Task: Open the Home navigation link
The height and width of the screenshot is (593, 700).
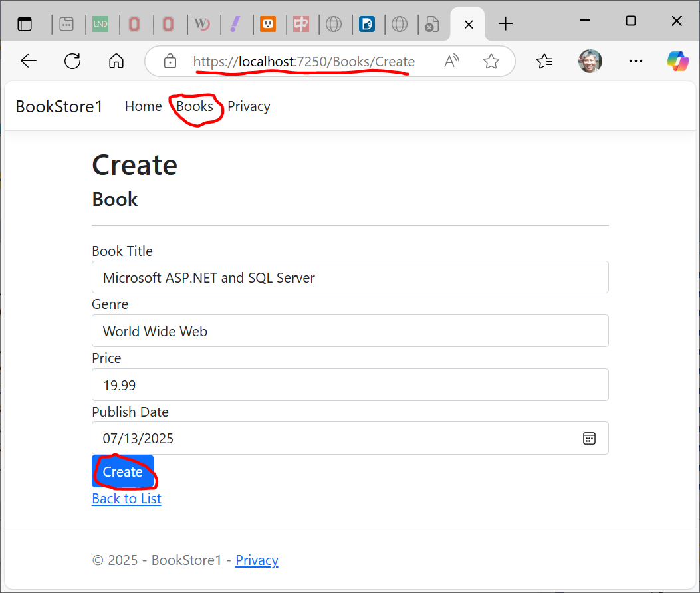Action: (144, 106)
